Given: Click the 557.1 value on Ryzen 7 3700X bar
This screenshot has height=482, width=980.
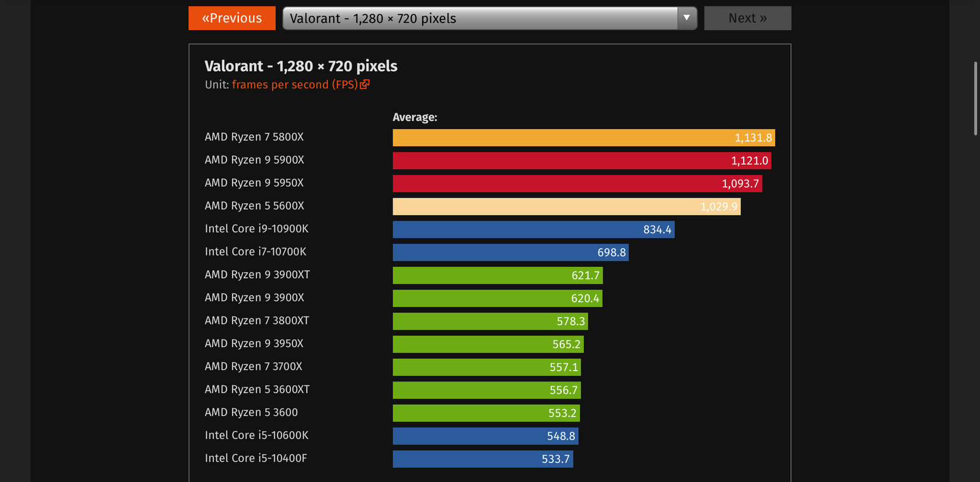Looking at the screenshot, I should (563, 367).
